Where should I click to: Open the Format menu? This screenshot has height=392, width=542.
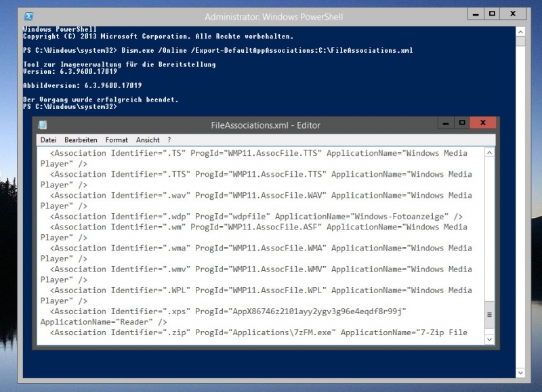117,140
